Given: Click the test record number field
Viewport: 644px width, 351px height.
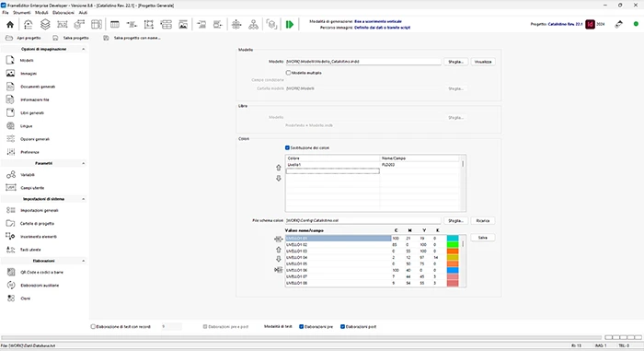Looking at the screenshot, I should (x=171, y=327).
